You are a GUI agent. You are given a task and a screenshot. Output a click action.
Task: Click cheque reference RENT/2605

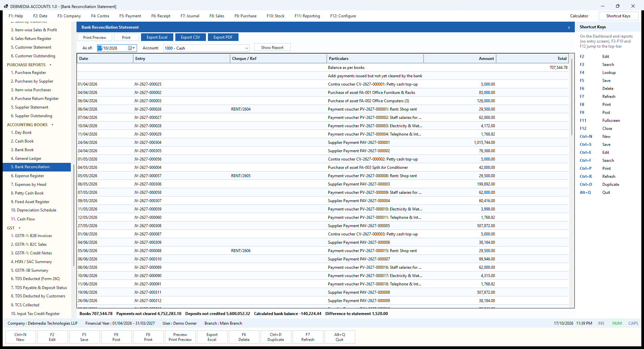241,176
